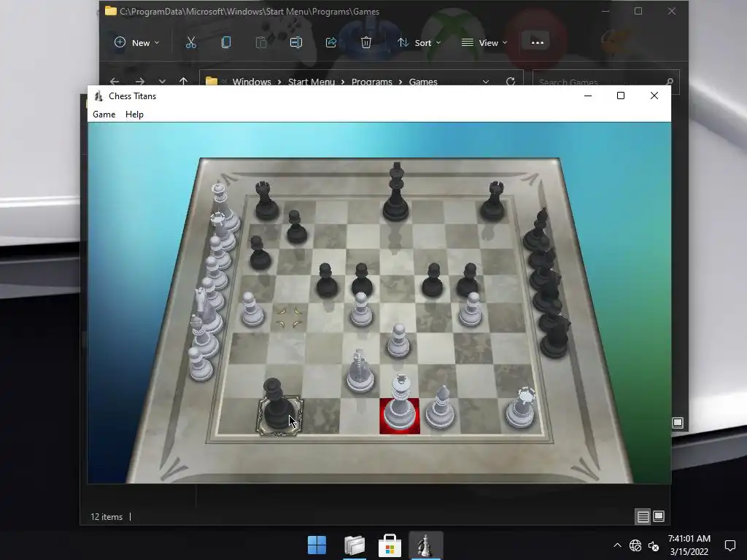The image size is (747, 560).
Task: Switch Explorer to large thumbnails view
Action: (x=659, y=517)
